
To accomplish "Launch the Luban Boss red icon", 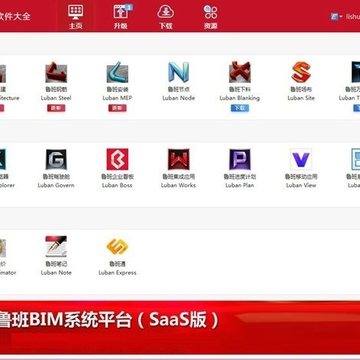I will click(117, 159).
